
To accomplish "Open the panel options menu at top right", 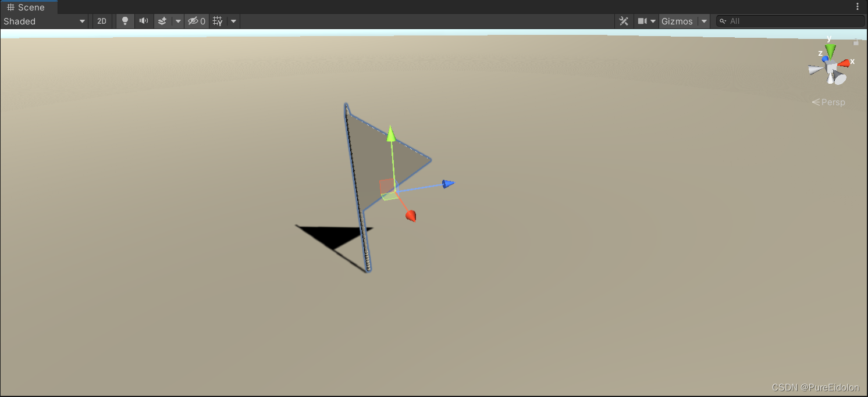I will click(858, 5).
